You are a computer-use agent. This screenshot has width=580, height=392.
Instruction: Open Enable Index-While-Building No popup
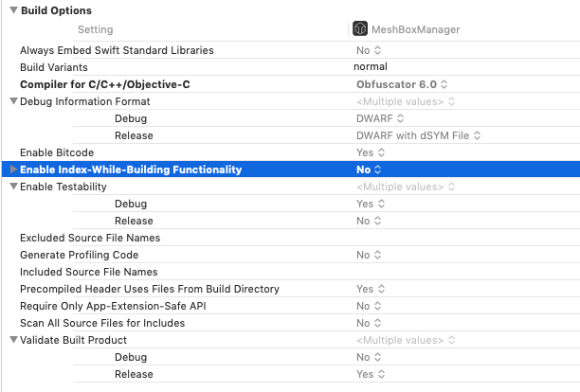[369, 169]
